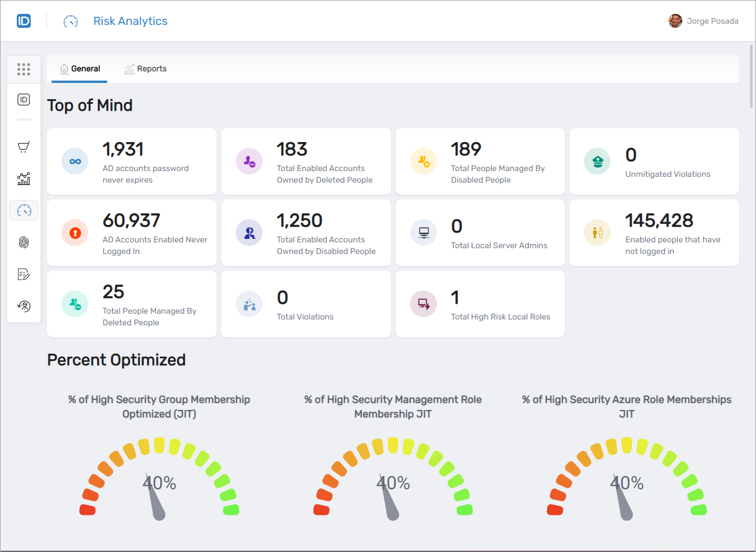Image resolution: width=756 pixels, height=552 pixels.
Task: Click the Unmitigated Violations tile
Action: (x=654, y=162)
